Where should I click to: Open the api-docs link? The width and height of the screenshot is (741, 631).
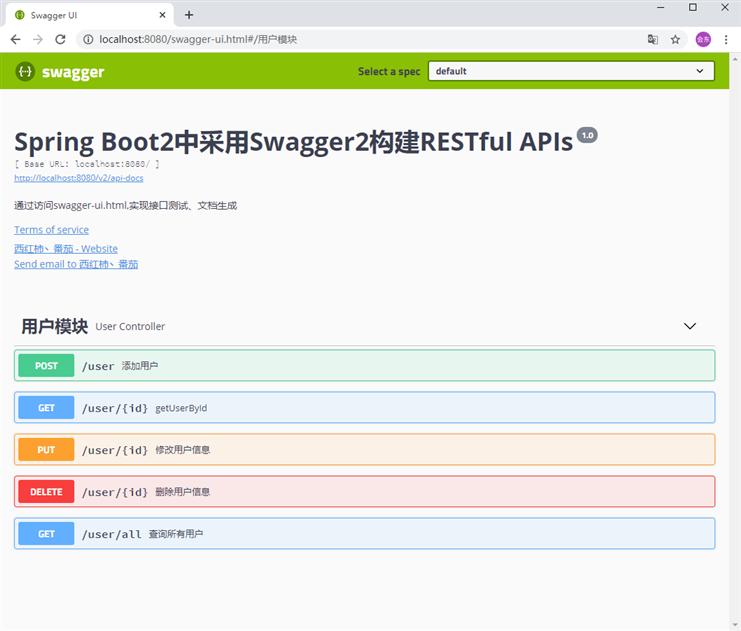click(x=78, y=178)
